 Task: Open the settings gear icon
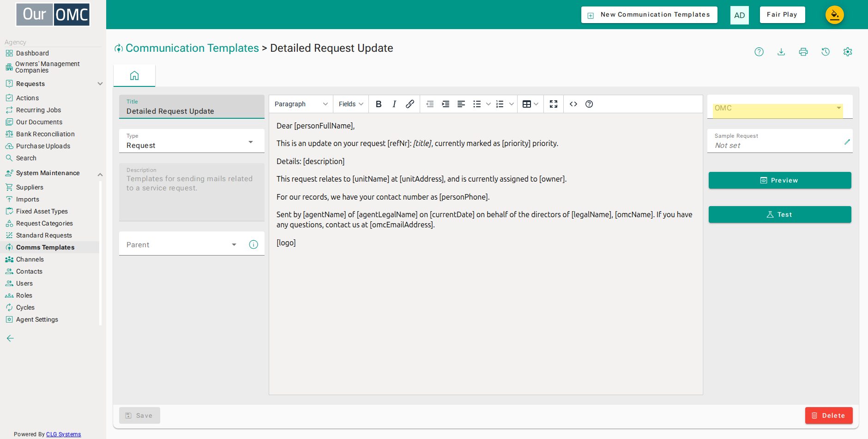pos(848,52)
